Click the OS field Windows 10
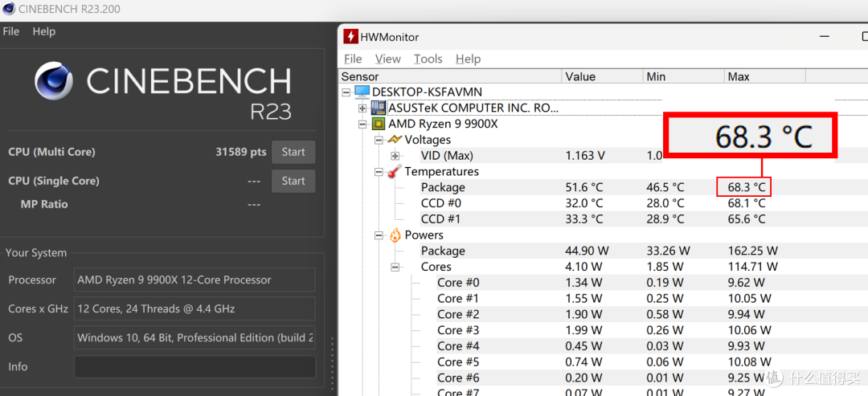Viewport: 868px width, 396px height. (194, 337)
